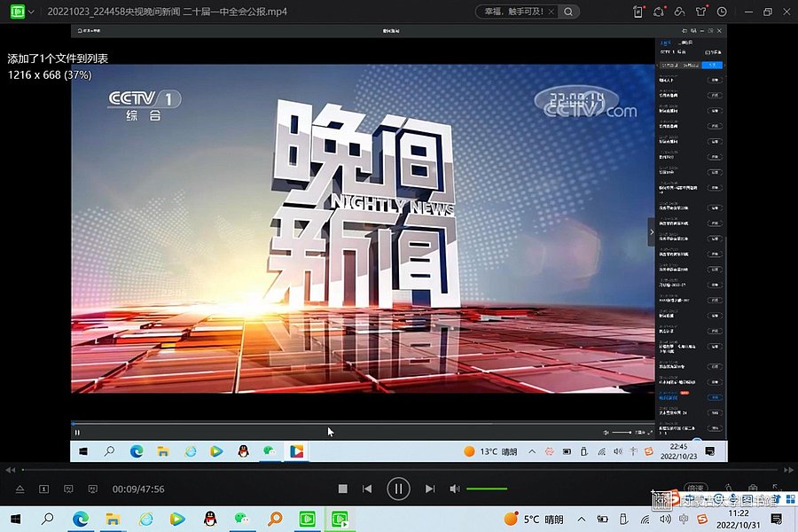Expand the dropdown arrow beside the player logo

click(x=31, y=12)
